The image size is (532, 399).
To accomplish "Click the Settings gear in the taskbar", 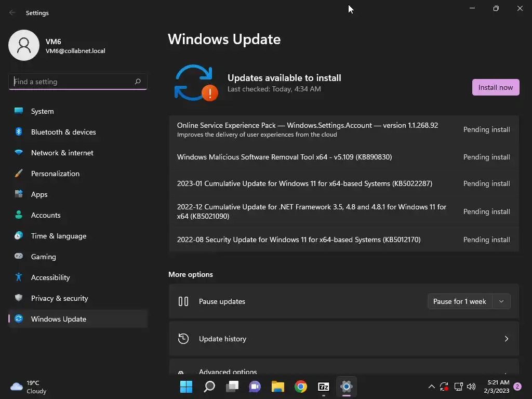I will [x=347, y=387].
